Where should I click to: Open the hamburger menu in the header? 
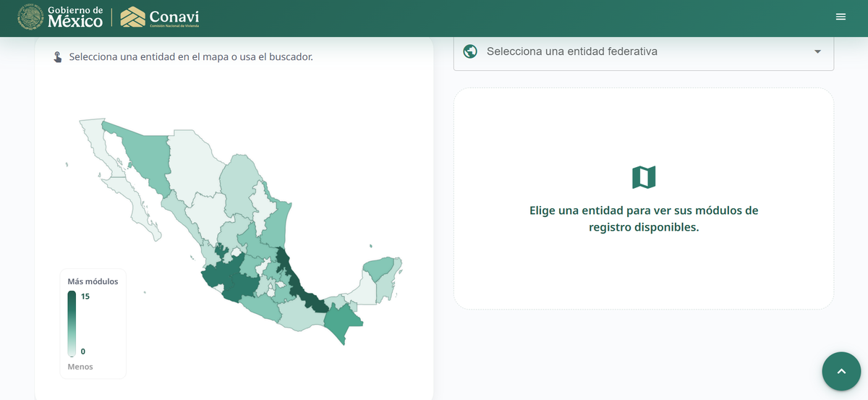click(841, 17)
